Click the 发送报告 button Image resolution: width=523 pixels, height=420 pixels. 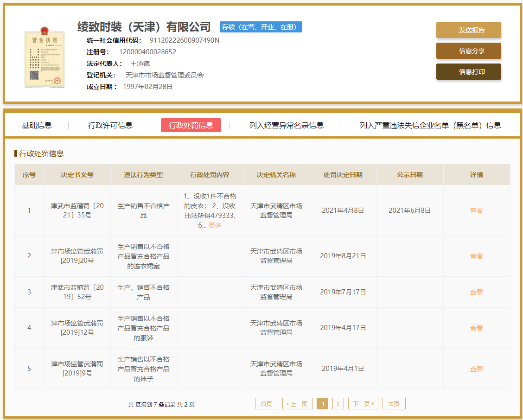click(x=468, y=29)
